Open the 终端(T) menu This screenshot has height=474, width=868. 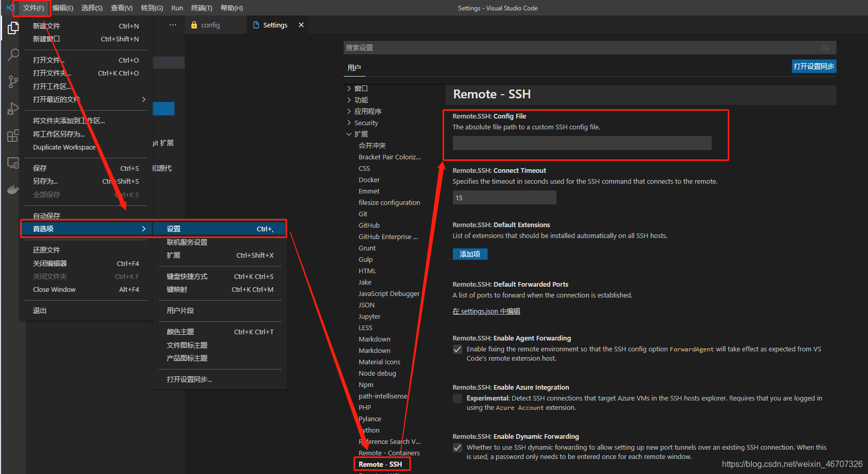(x=201, y=8)
